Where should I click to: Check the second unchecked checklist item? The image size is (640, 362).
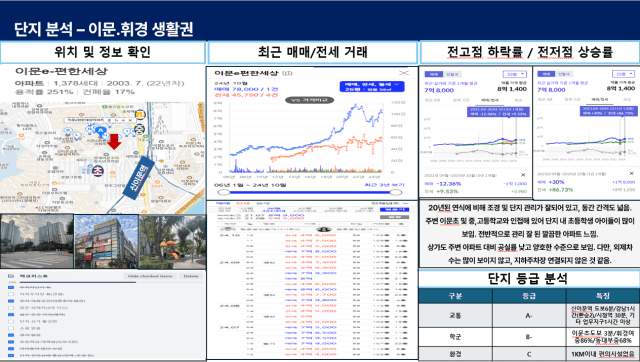click(x=11, y=308)
